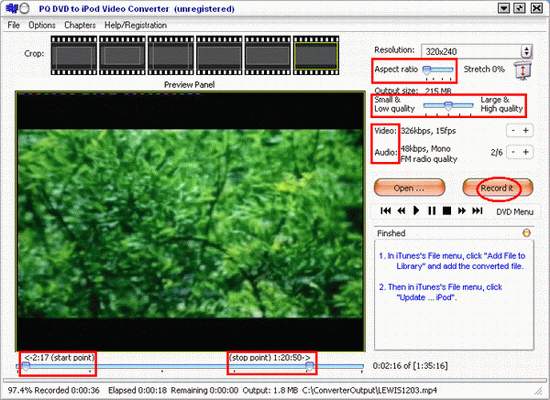The height and width of the screenshot is (400, 550).
Task: Click the Aspect ratio slider handle
Action: (x=427, y=70)
